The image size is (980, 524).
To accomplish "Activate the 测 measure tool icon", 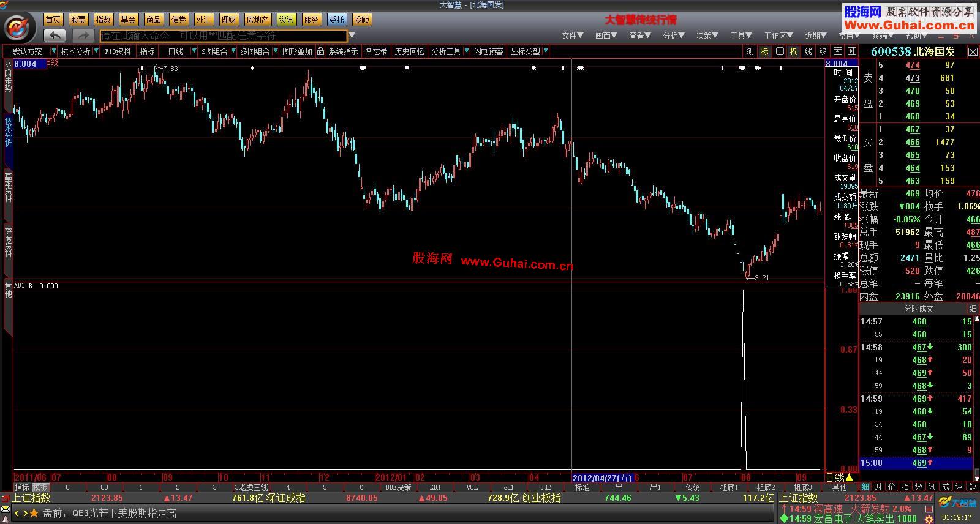I will [x=750, y=51].
